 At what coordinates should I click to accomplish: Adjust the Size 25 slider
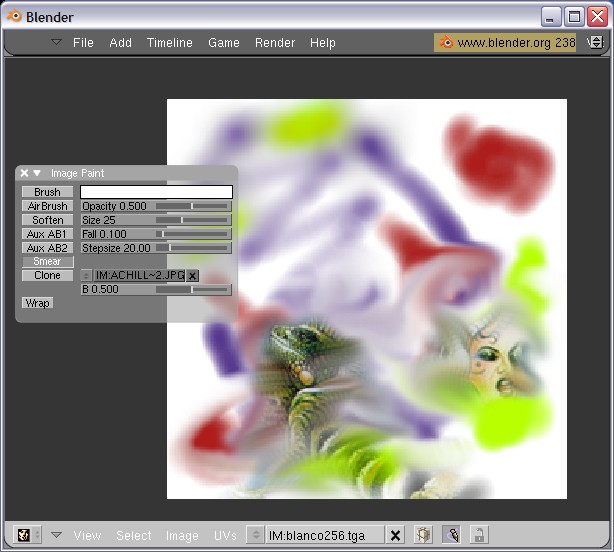tap(156, 220)
